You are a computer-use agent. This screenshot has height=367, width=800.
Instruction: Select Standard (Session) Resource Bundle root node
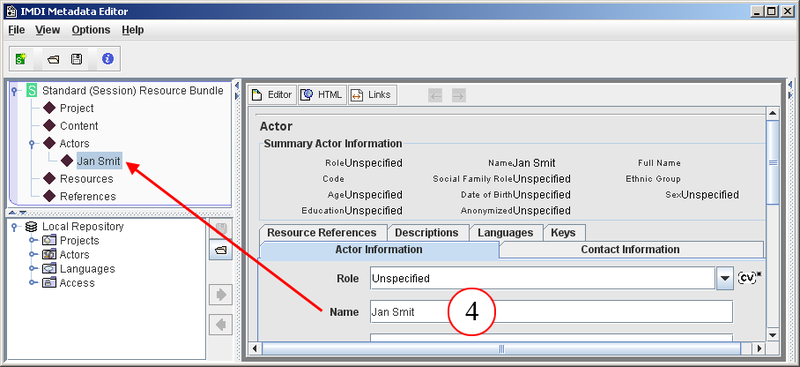click(133, 91)
